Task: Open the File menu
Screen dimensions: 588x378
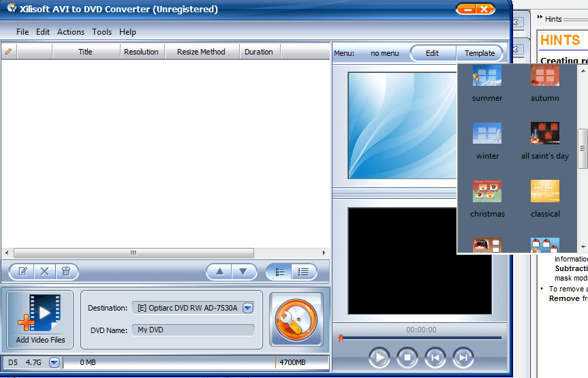Action: click(x=22, y=32)
